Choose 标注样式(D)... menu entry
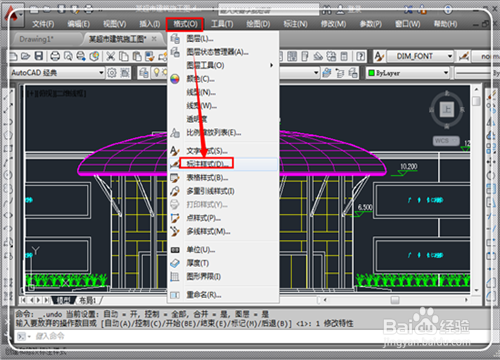The width and height of the screenshot is (500, 360). [223, 164]
